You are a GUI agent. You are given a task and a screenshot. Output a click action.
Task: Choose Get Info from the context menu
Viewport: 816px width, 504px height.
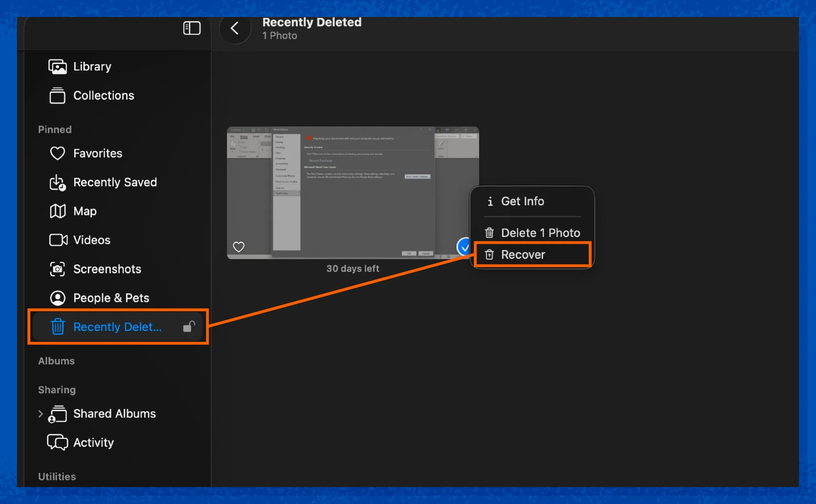click(x=522, y=201)
